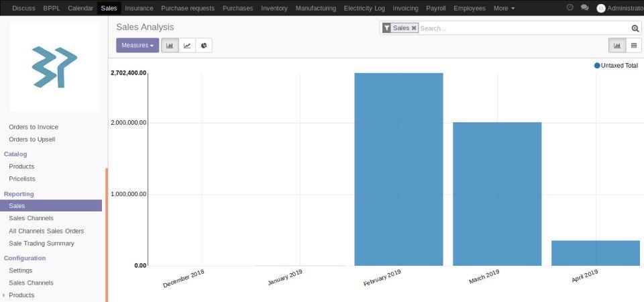Focus the Search input field
644x302 pixels.
523,28
